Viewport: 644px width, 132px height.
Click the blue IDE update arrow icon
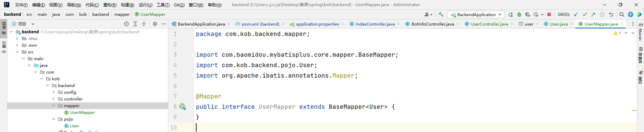coord(631,14)
